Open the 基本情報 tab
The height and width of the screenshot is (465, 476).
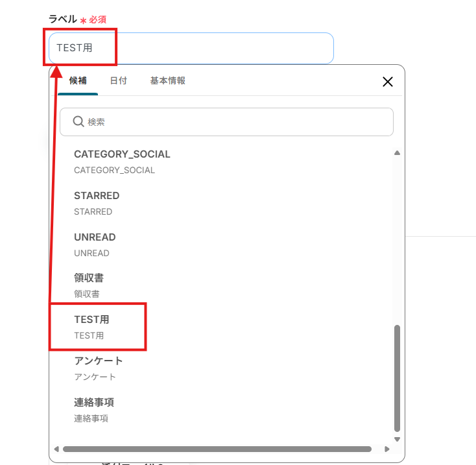tap(167, 80)
